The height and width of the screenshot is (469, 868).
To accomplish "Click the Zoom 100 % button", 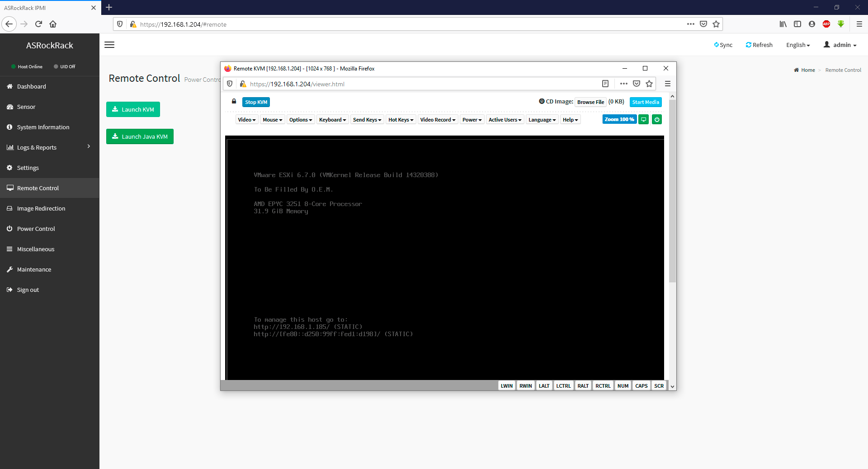I will [619, 119].
